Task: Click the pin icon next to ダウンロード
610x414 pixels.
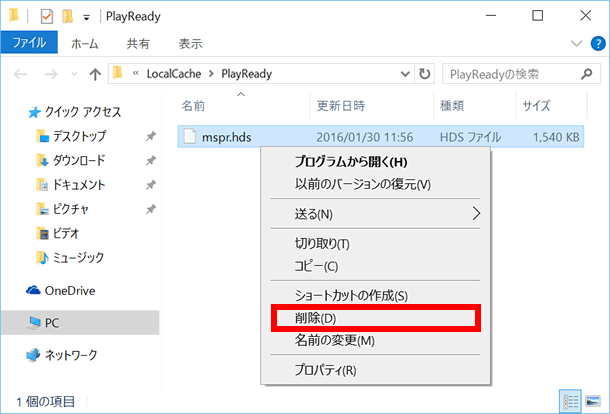Action: click(151, 160)
